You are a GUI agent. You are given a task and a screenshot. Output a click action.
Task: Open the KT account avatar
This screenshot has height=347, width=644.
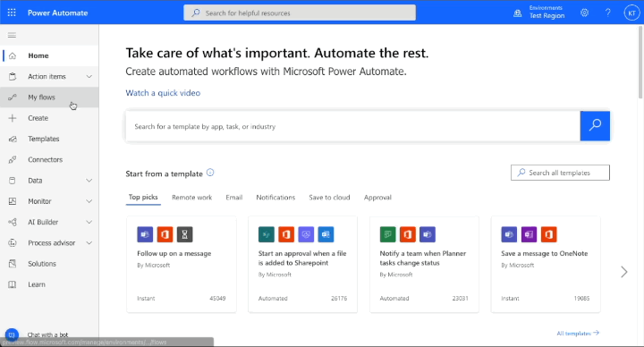[631, 13]
